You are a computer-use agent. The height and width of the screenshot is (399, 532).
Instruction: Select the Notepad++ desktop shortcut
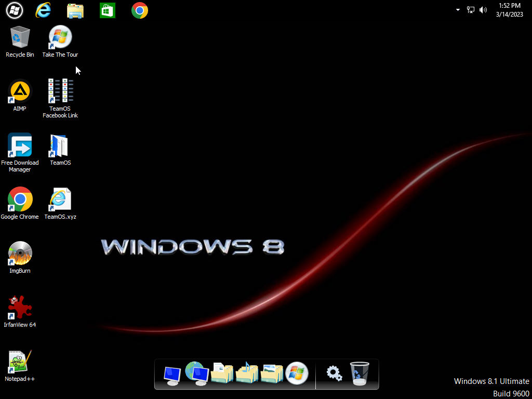point(20,366)
